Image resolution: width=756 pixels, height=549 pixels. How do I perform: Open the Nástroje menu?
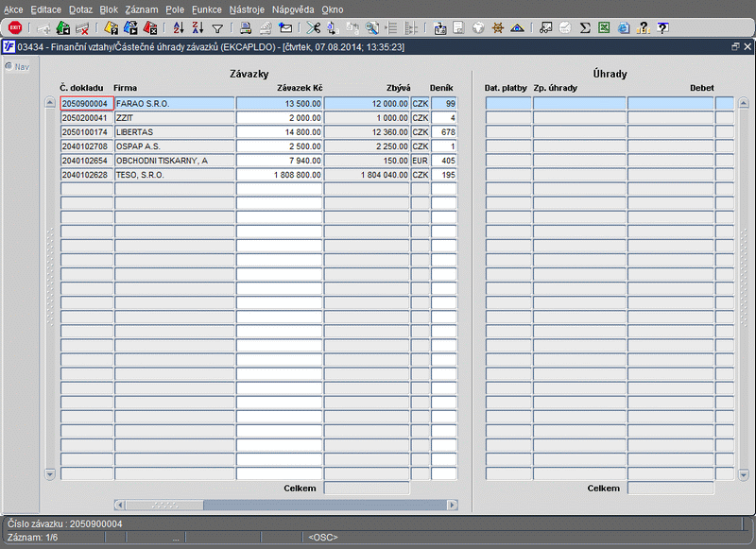coord(247,9)
